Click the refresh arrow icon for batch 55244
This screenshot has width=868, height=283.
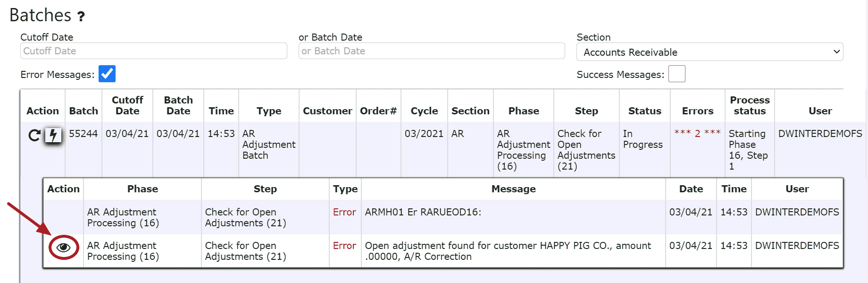click(34, 136)
